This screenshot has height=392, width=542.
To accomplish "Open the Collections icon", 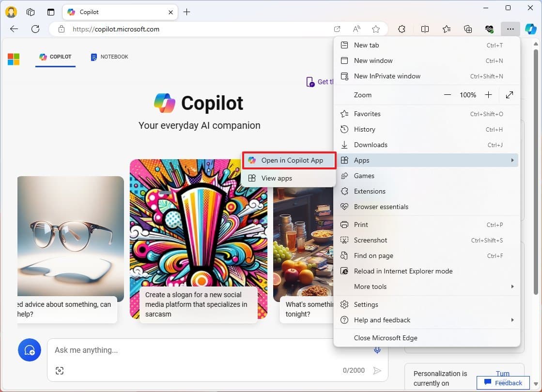I will tap(467, 29).
